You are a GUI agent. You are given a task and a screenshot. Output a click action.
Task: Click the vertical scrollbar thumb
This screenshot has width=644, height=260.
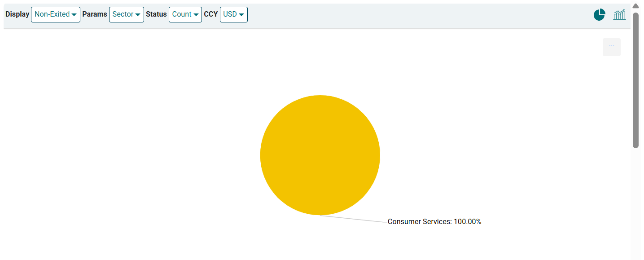pos(635,81)
